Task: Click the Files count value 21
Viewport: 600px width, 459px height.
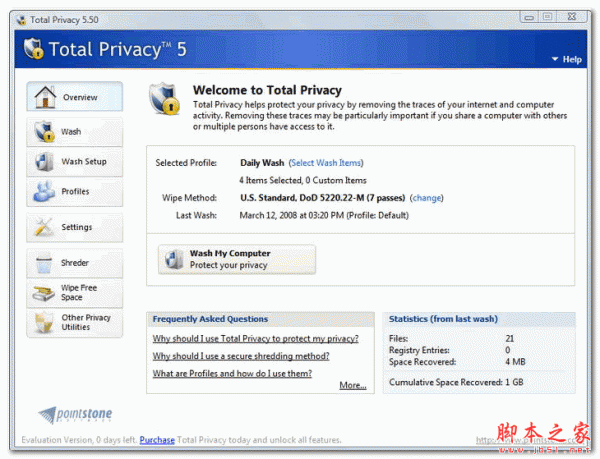Action: point(510,339)
